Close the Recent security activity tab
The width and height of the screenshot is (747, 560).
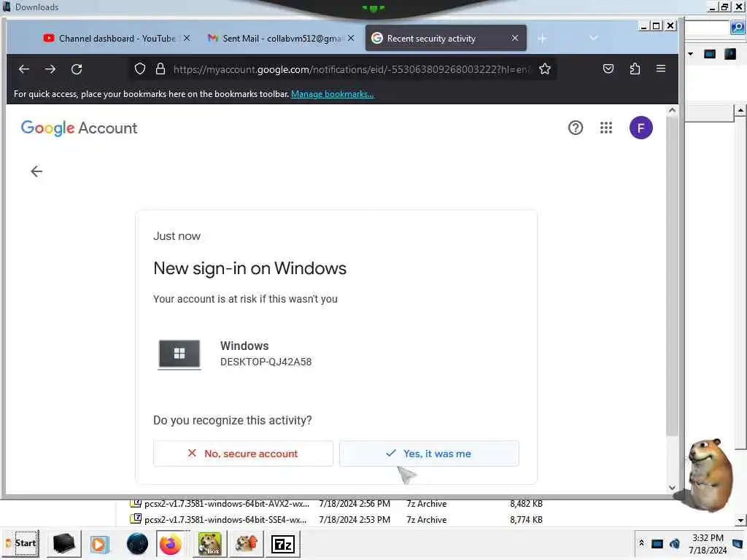515,38
